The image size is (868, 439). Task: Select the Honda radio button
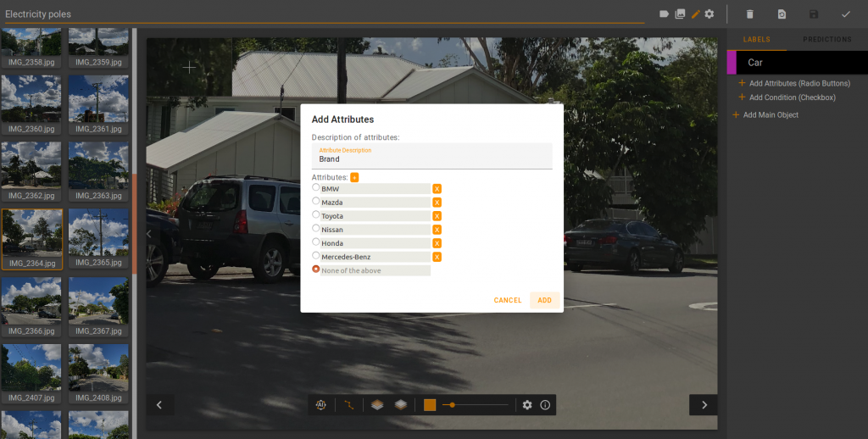pos(316,242)
